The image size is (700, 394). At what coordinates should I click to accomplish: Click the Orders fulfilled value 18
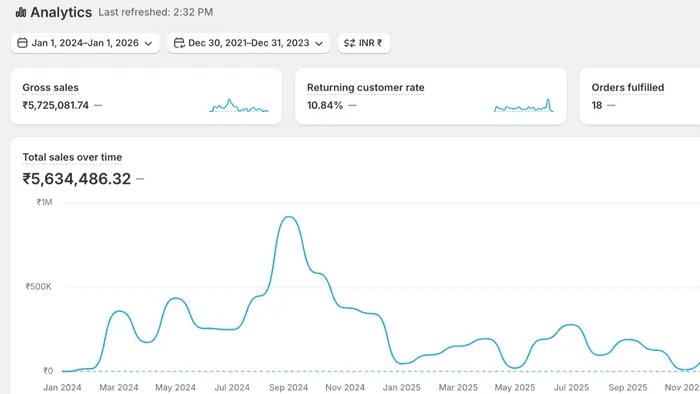tap(597, 105)
